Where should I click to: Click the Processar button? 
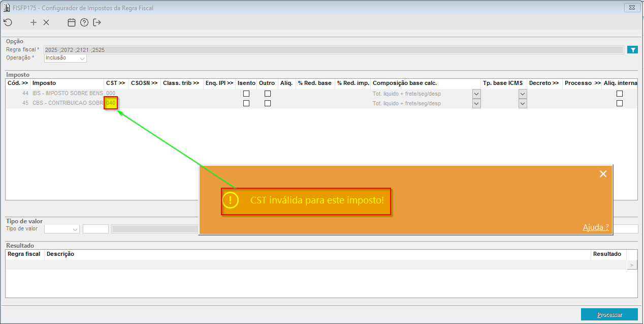pyautogui.click(x=609, y=315)
